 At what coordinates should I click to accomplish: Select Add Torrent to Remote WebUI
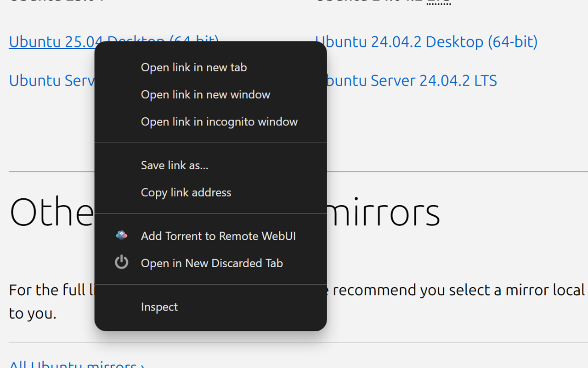[x=218, y=236]
